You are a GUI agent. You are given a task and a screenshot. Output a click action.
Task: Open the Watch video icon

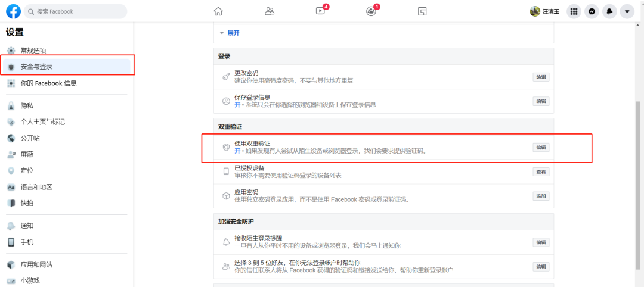(x=321, y=11)
